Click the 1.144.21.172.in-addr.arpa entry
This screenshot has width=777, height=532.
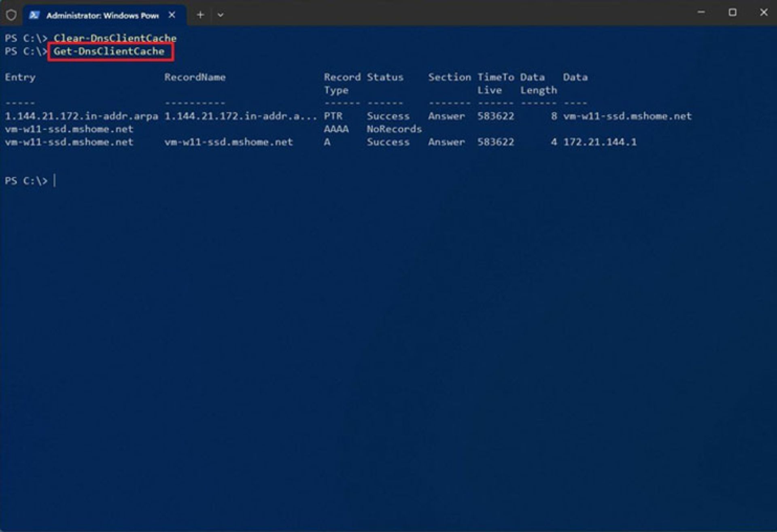point(81,116)
